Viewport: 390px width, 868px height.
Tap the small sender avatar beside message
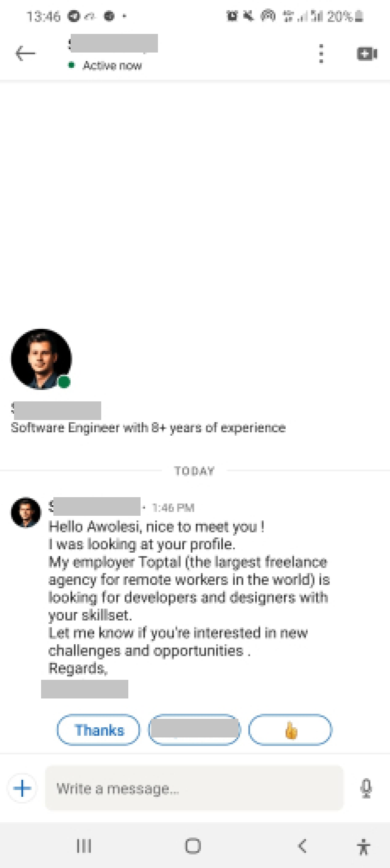(x=26, y=512)
